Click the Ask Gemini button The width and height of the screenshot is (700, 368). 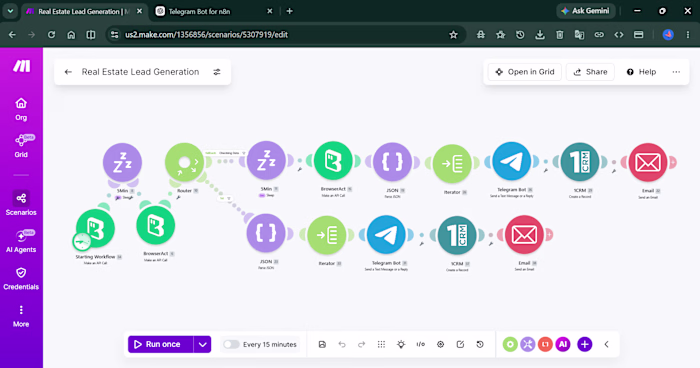tap(586, 11)
